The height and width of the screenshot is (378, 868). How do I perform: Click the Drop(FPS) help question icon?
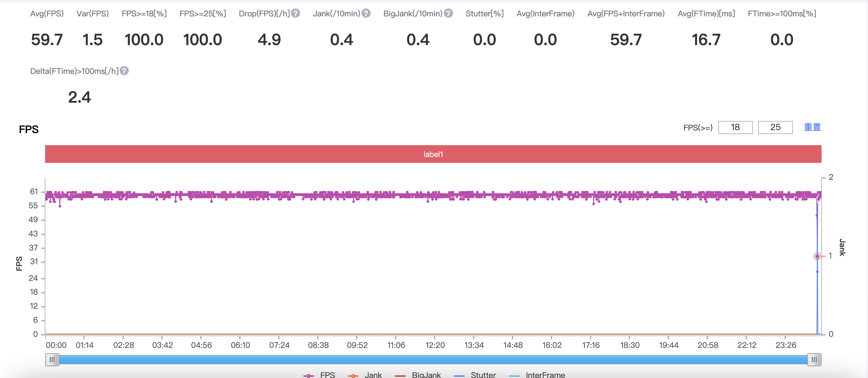click(295, 13)
